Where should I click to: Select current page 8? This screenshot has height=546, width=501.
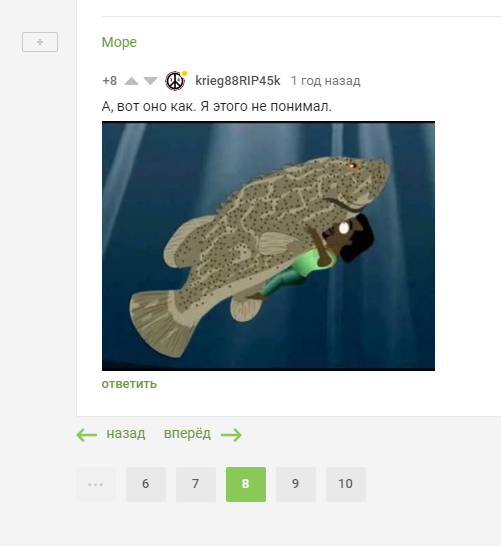[x=246, y=484]
